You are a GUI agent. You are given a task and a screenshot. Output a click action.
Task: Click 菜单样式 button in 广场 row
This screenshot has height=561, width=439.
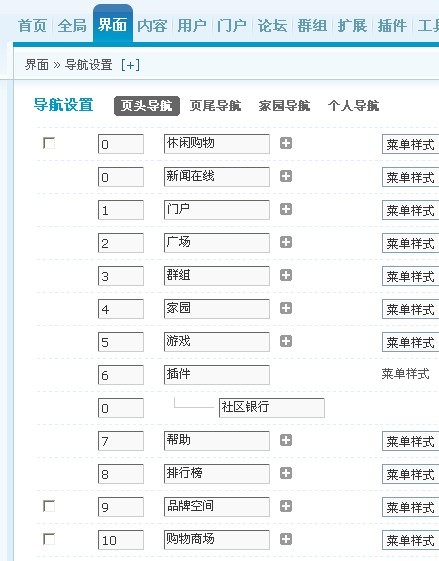(410, 243)
